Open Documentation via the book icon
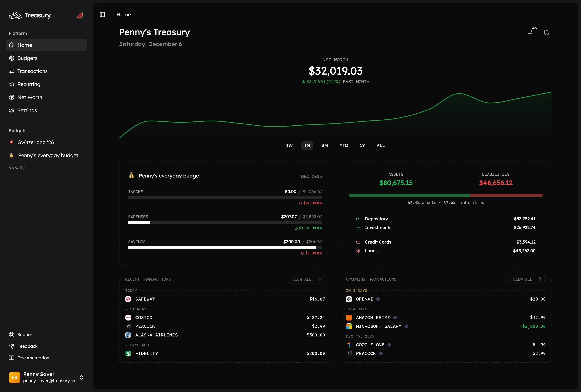581x392 pixels. [12, 358]
